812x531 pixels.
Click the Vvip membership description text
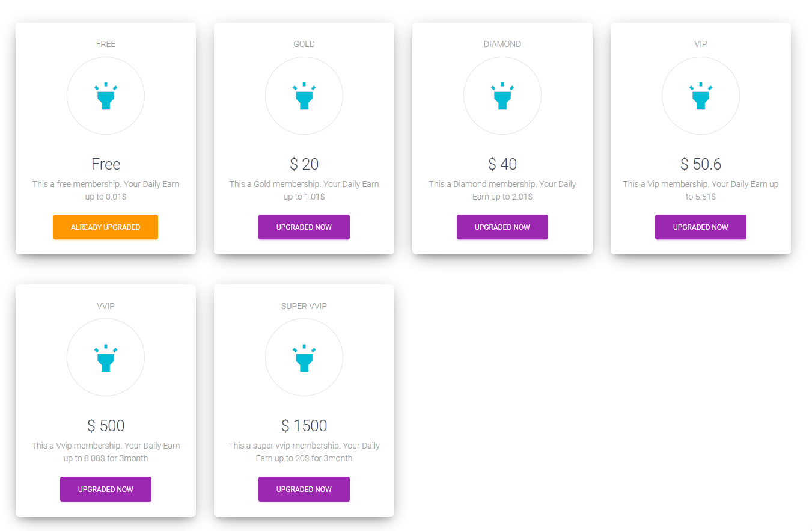pyautogui.click(x=106, y=452)
